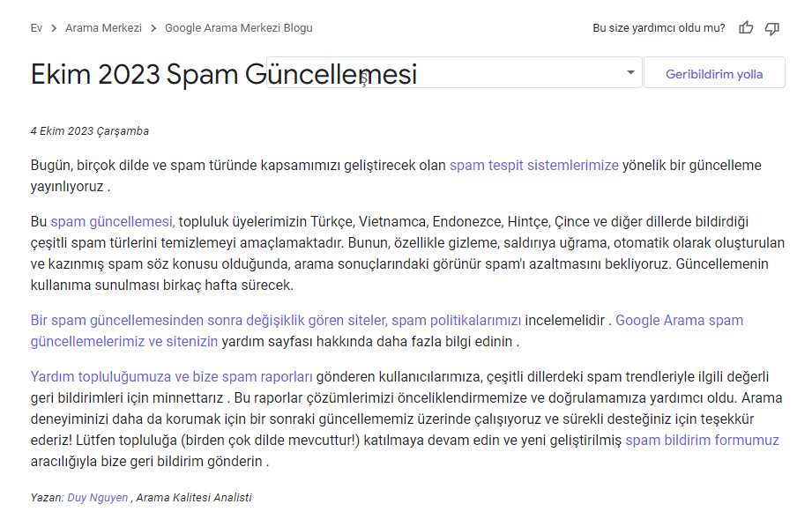Click the thumbs up helpful icon
The width and height of the screenshot is (812, 519).
pyautogui.click(x=746, y=28)
